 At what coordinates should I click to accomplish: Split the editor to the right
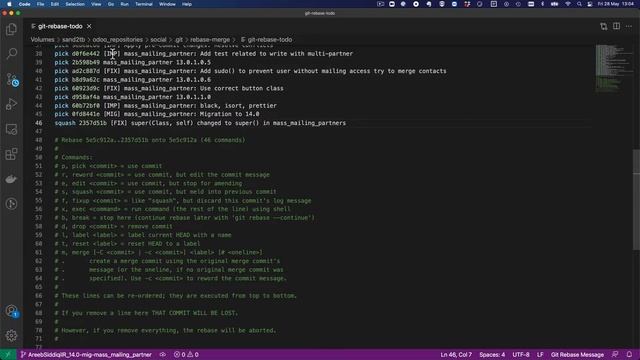click(x=616, y=27)
